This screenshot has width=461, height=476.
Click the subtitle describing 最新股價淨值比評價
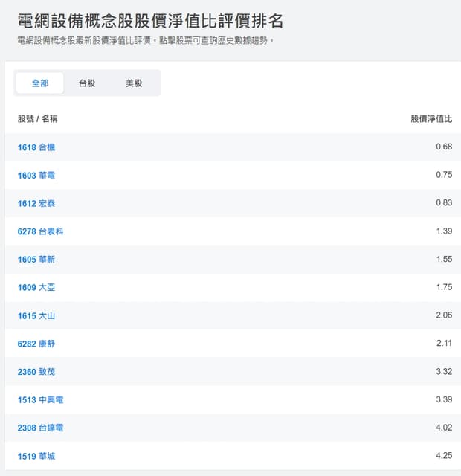(x=146, y=40)
